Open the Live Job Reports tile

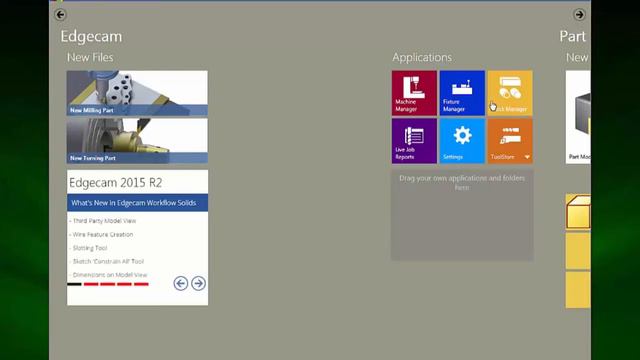(x=414, y=141)
